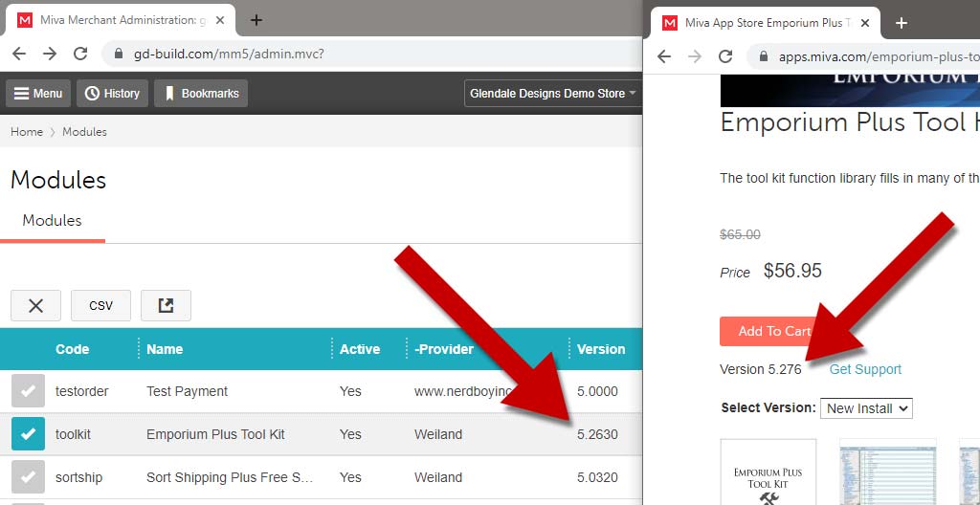The image size is (980, 505).
Task: Click forward arrow in Miva Merchant Administration window
Action: point(50,54)
